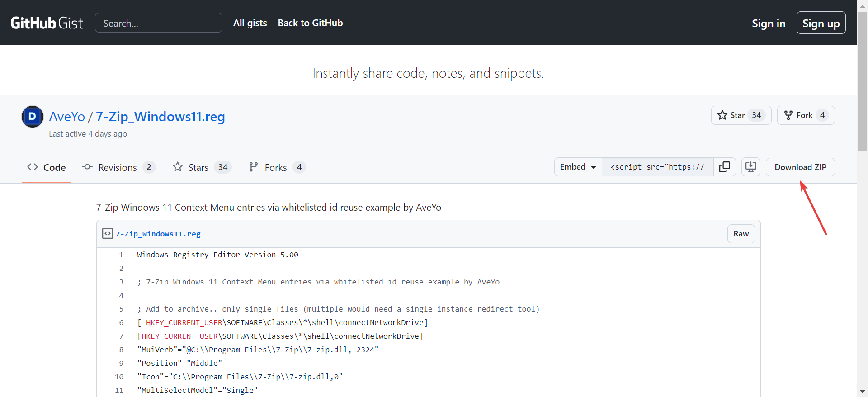Open the Forks tab
The width and height of the screenshot is (868, 397).
pyautogui.click(x=277, y=167)
